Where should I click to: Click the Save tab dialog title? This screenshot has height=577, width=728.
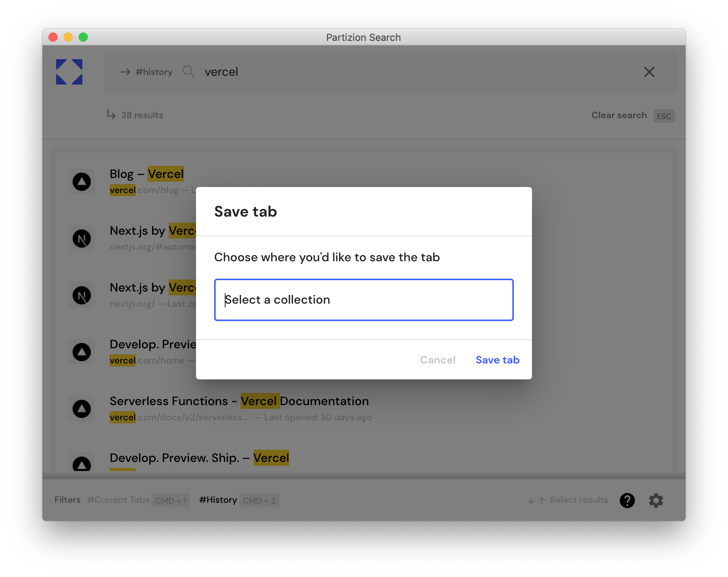click(246, 211)
